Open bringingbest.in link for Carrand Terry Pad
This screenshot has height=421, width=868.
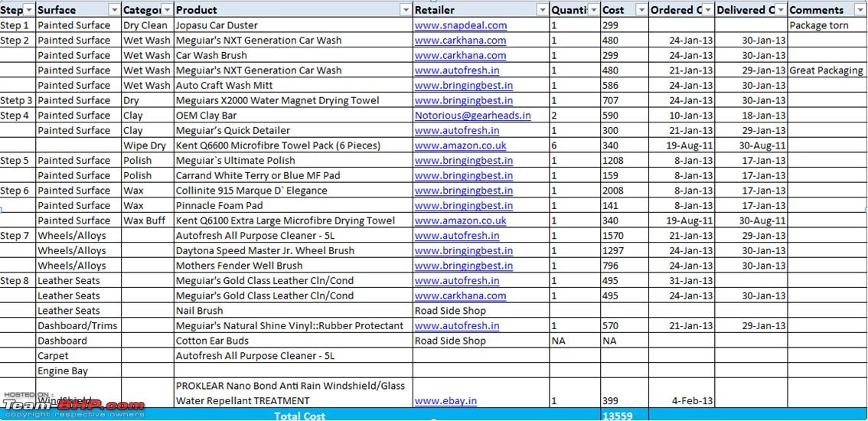463,175
